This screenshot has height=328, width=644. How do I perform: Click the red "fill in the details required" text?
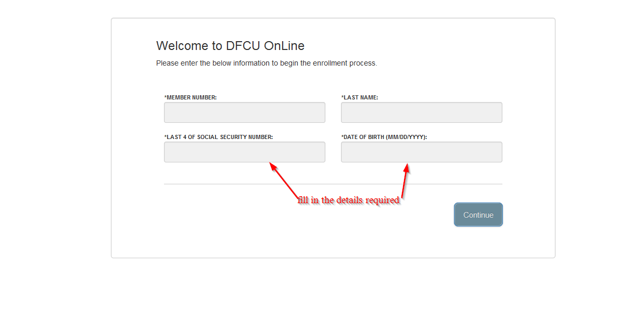[349, 200]
